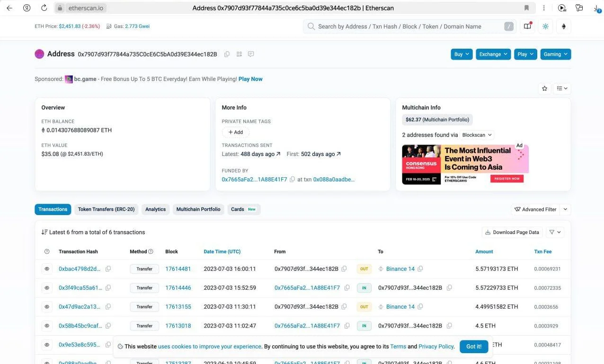Switch to Token Transfers (ERC-20) tab
This screenshot has width=604, height=364.
pyautogui.click(x=106, y=209)
